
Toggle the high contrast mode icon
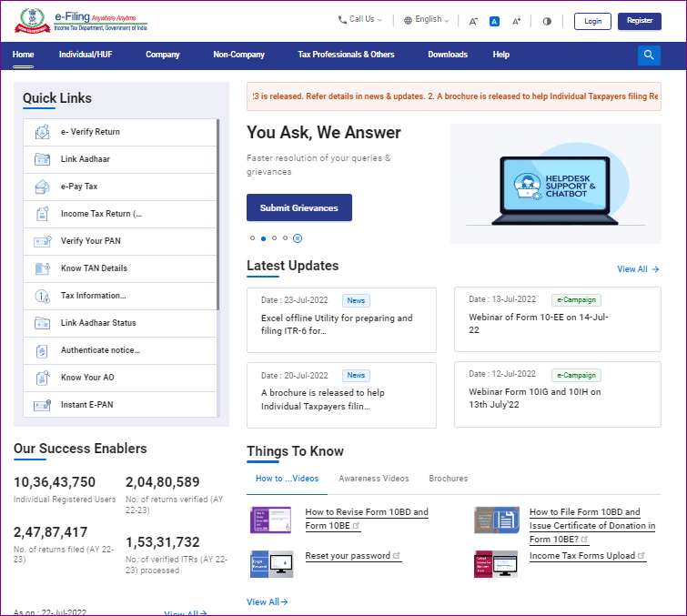coord(547,21)
